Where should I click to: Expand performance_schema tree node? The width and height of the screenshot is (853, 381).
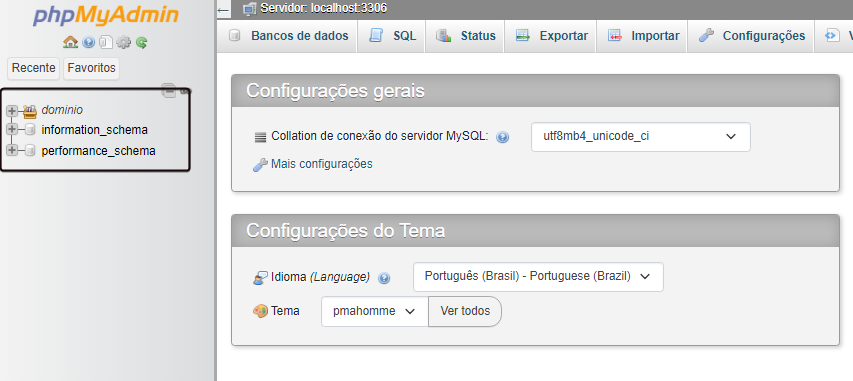point(11,151)
